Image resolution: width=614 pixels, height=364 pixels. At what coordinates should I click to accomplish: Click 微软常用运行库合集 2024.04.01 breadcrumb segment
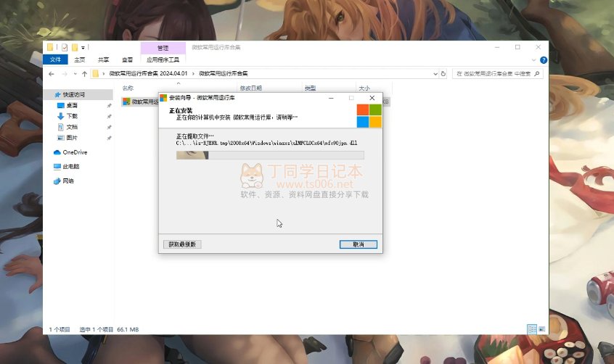148,73
